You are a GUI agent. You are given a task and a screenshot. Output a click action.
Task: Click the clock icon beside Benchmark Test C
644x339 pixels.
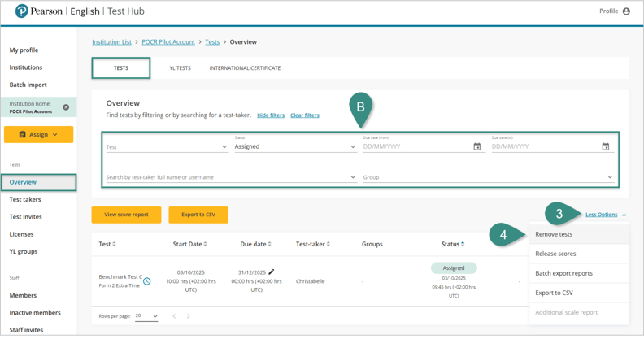(x=147, y=281)
